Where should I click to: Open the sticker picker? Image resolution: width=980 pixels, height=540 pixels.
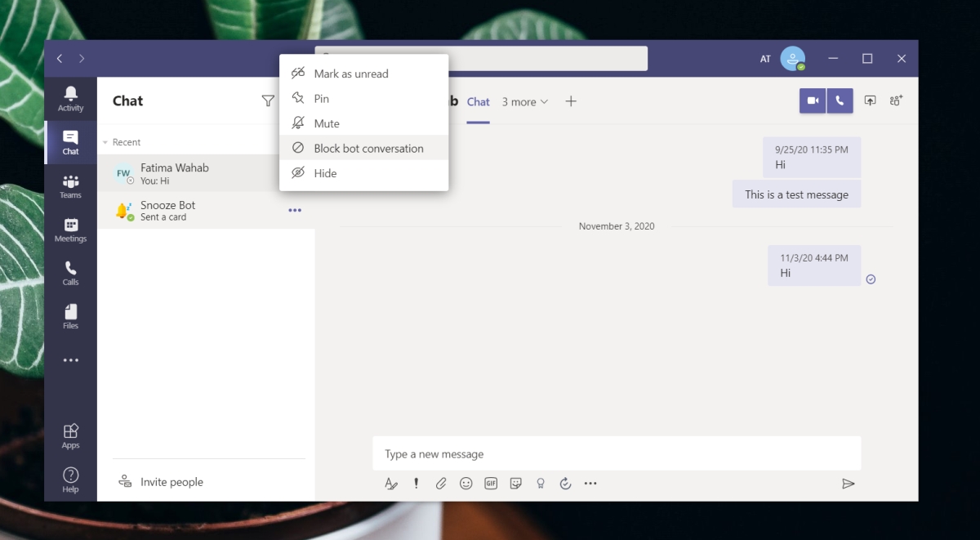coord(515,484)
